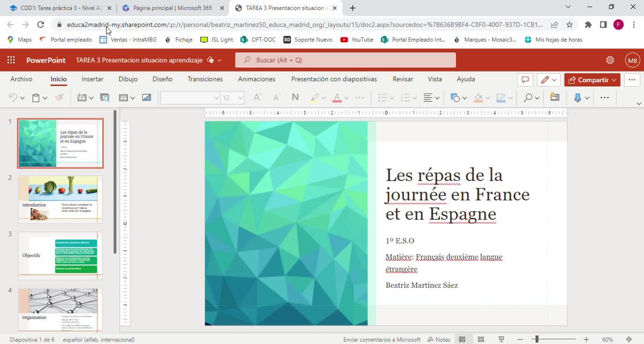This screenshot has width=644, height=344.
Task: Start slideshow from status bar icon
Action: (x=501, y=339)
